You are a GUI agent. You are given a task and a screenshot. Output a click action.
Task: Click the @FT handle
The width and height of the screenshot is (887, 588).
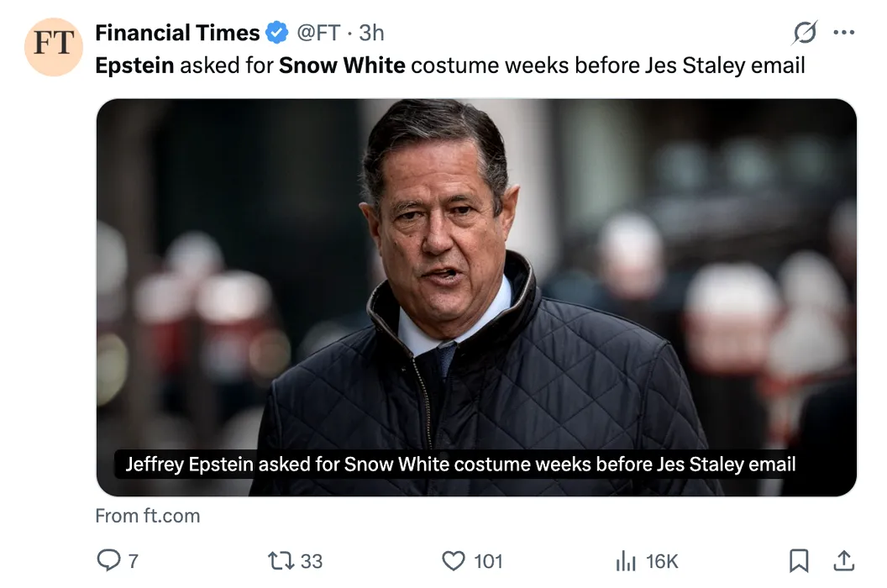[318, 34]
